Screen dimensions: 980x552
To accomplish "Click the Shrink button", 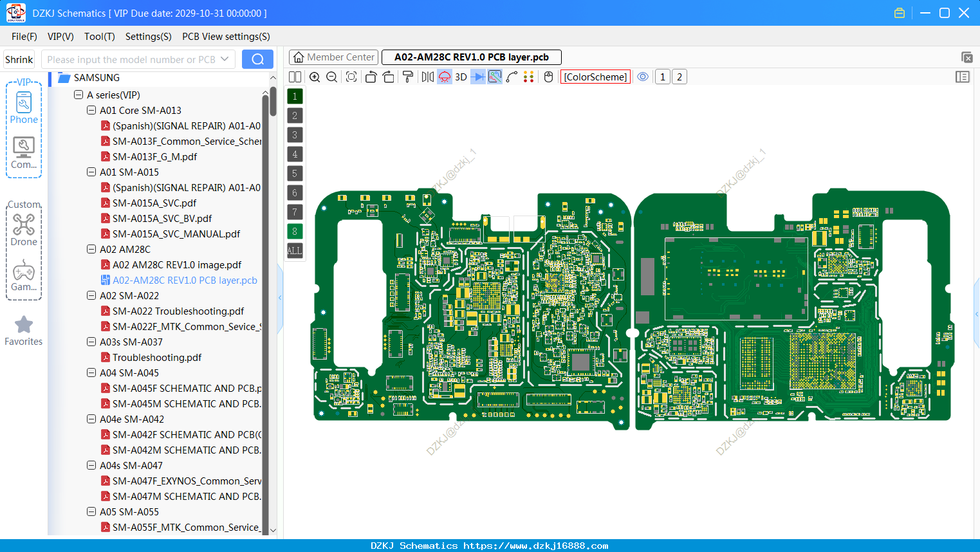I will coord(19,59).
